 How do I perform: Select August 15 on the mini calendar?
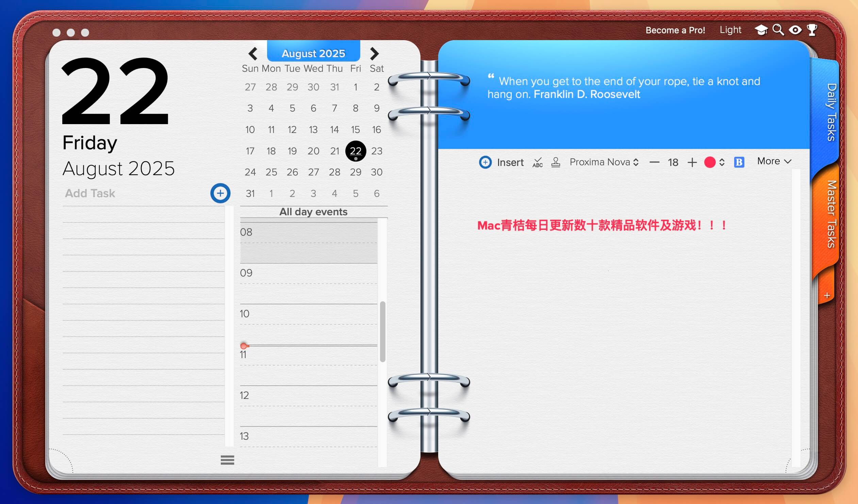pos(356,130)
